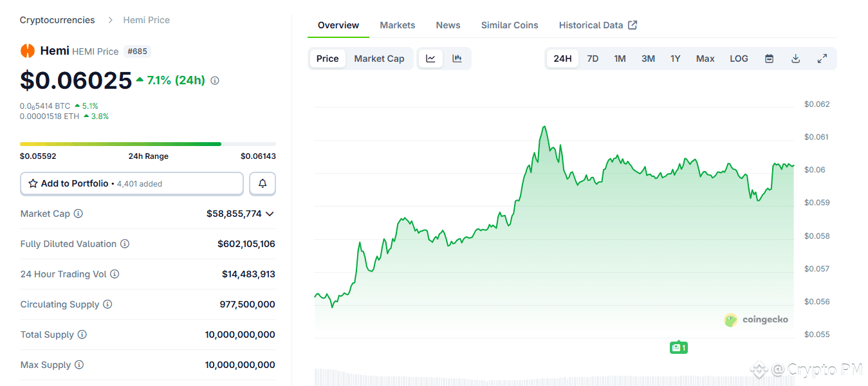Expand the Market Cap value chevron

[x=270, y=214]
